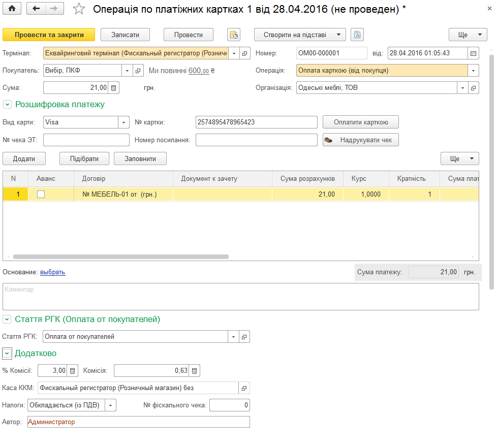Open the Покупатель record with the open icon
Screen dimensions: 497x448
(x=138, y=71)
